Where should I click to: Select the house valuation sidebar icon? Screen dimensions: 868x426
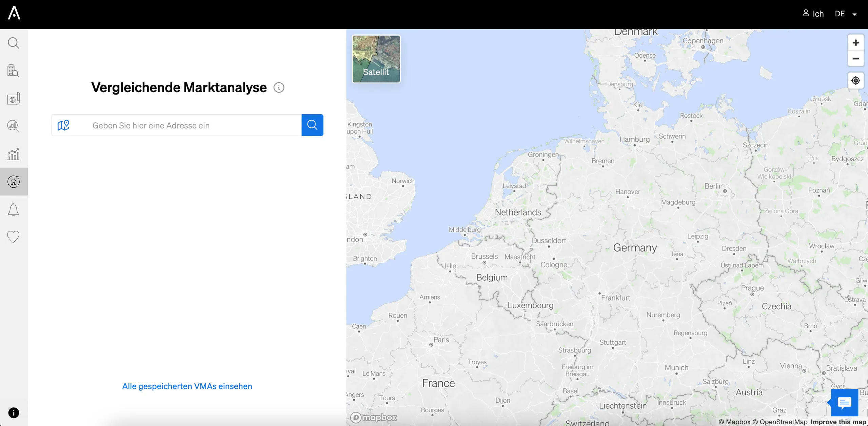14,181
